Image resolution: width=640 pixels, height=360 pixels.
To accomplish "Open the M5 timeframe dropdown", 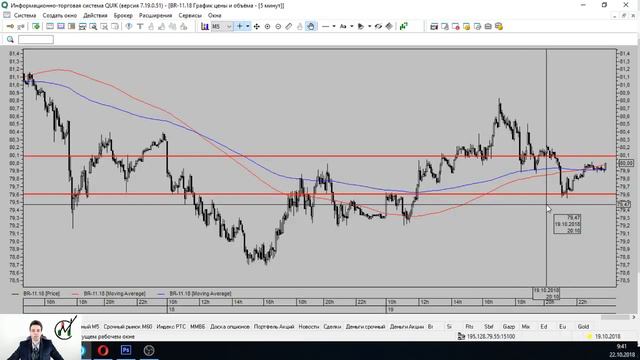I will [222, 27].
